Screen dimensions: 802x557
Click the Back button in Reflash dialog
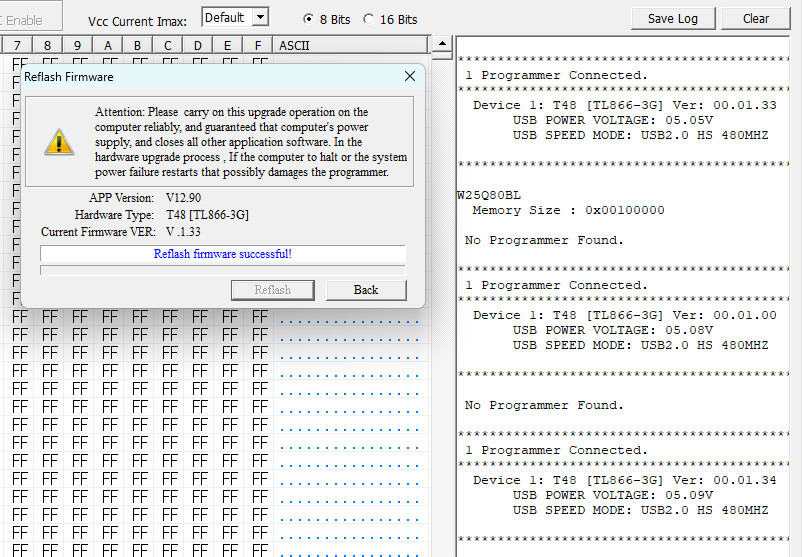click(x=366, y=290)
